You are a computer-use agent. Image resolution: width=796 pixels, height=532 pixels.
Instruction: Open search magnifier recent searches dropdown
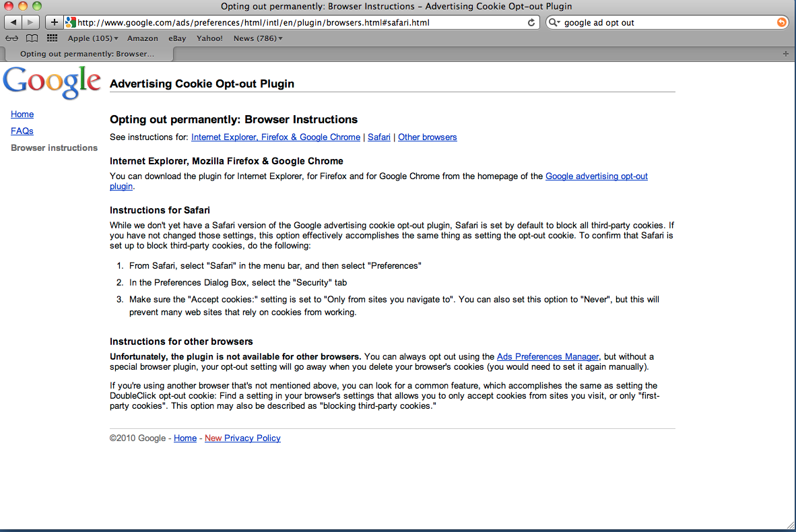[x=554, y=23]
